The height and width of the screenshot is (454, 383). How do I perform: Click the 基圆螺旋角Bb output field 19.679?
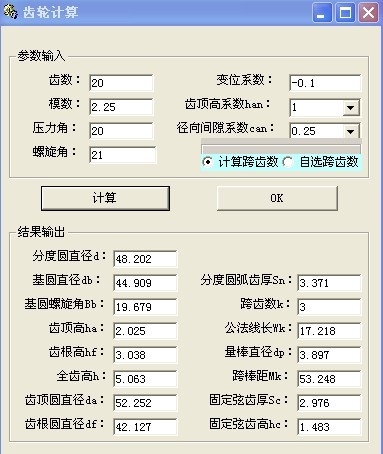click(x=145, y=307)
